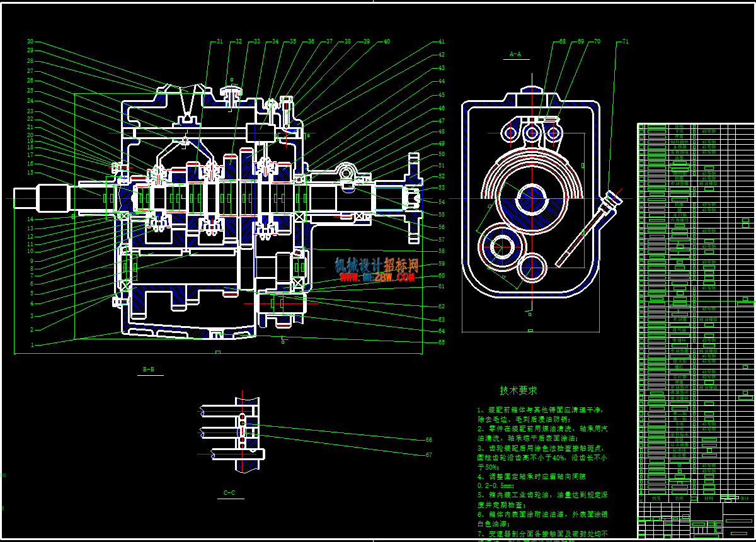
Task: Click the A-A section view label
Action: click(515, 54)
